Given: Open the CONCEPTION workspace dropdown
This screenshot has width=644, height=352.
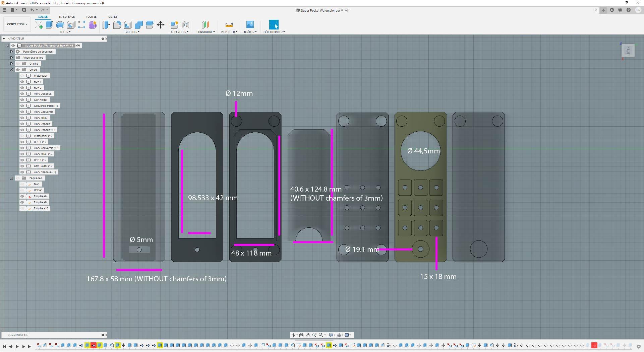Looking at the screenshot, I should tap(17, 24).
